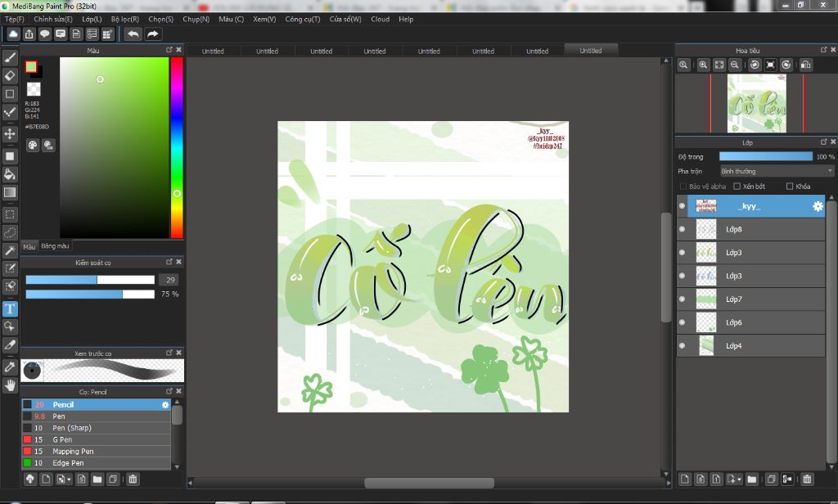Zoom in using the navigator magnifier plus
The width and height of the screenshot is (838, 504).
(x=703, y=65)
